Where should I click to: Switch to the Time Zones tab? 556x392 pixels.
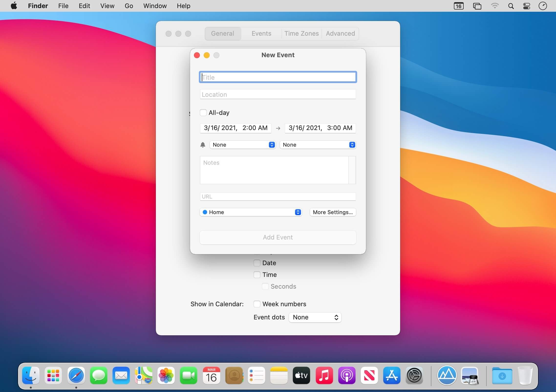coord(301,33)
